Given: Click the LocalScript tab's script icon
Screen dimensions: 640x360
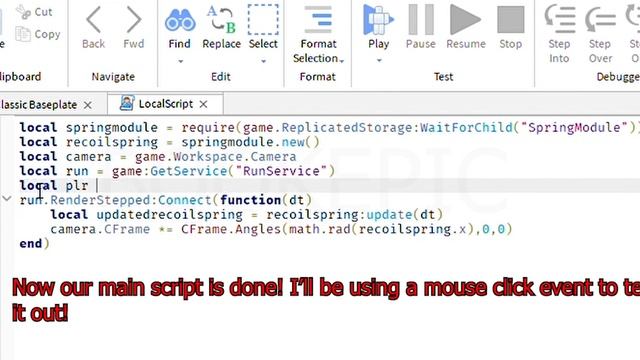Looking at the screenshot, I should [127, 103].
